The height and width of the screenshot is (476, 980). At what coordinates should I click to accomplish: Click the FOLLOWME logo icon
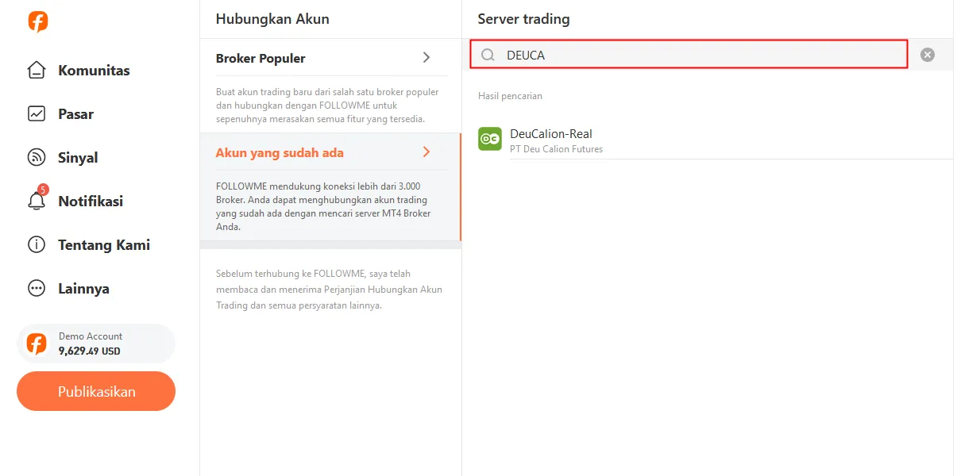(37, 21)
